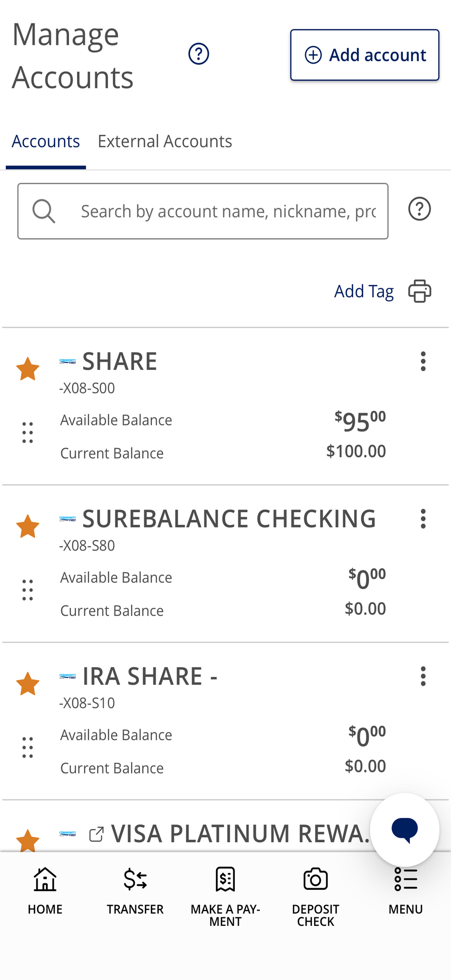This screenshot has width=451, height=980.
Task: Open three-dot options for SUREBALANCE CHECKING
Action: pyautogui.click(x=423, y=519)
